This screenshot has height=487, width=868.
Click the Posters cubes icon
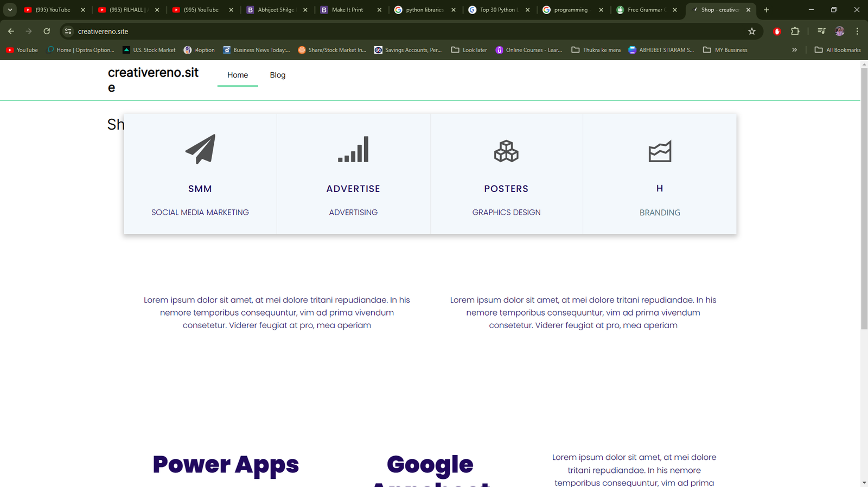pos(506,151)
